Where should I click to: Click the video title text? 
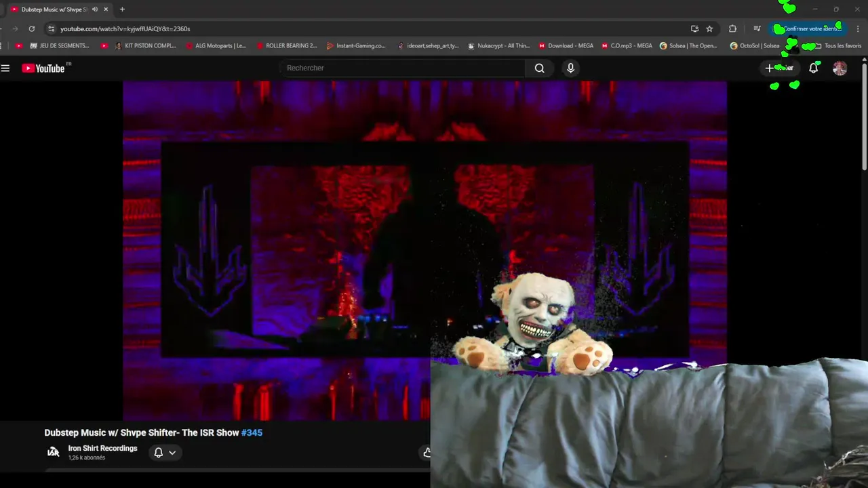142,432
